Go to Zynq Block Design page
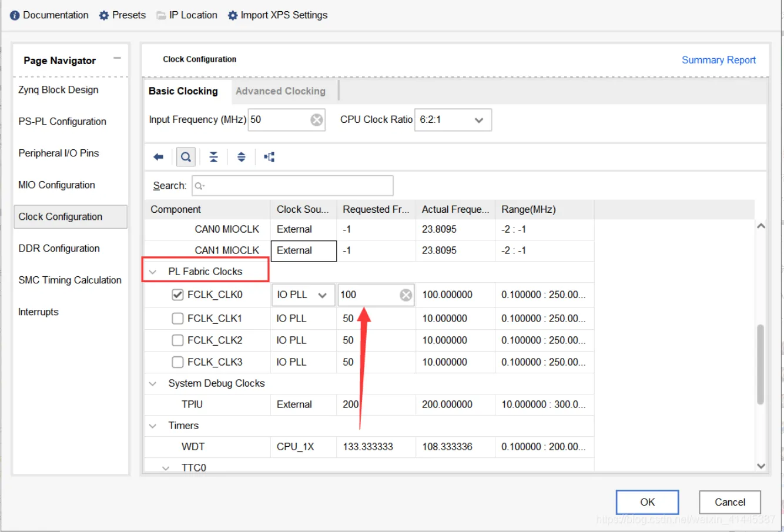This screenshot has height=532, width=784. point(58,90)
